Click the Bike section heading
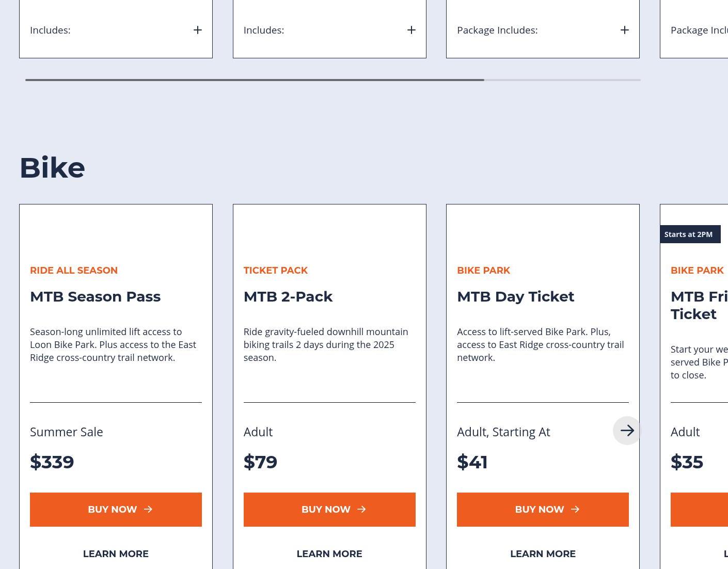The height and width of the screenshot is (569, 728). click(x=52, y=168)
